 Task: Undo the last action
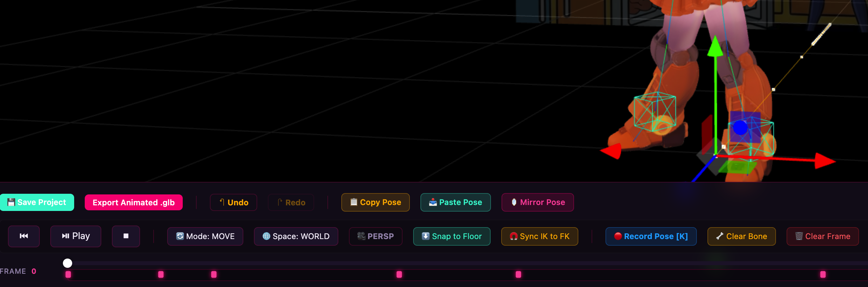pyautogui.click(x=233, y=202)
